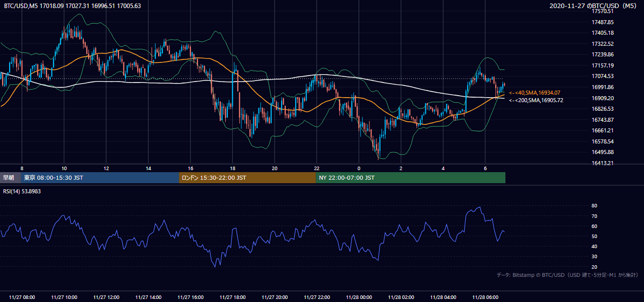Click the 東京 08:00-15:30 JST session bar

click(100, 178)
